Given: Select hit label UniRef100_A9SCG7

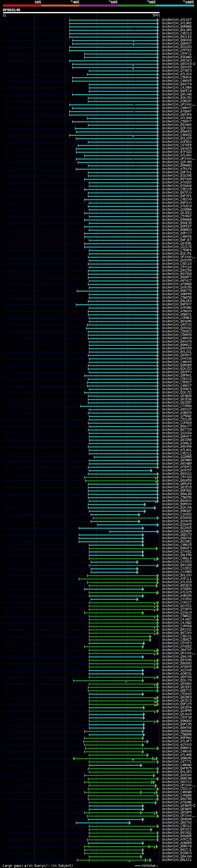Looking at the screenshot, I should pos(176,410).
